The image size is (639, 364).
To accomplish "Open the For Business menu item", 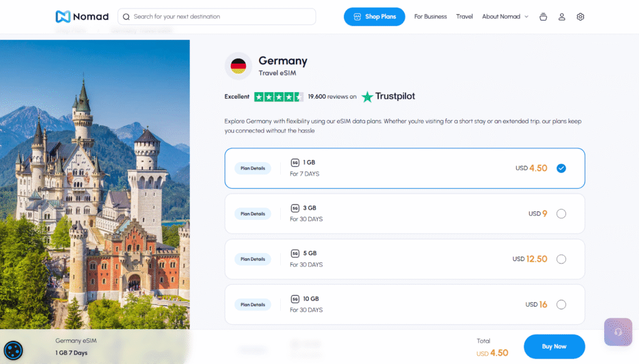I will (x=430, y=17).
